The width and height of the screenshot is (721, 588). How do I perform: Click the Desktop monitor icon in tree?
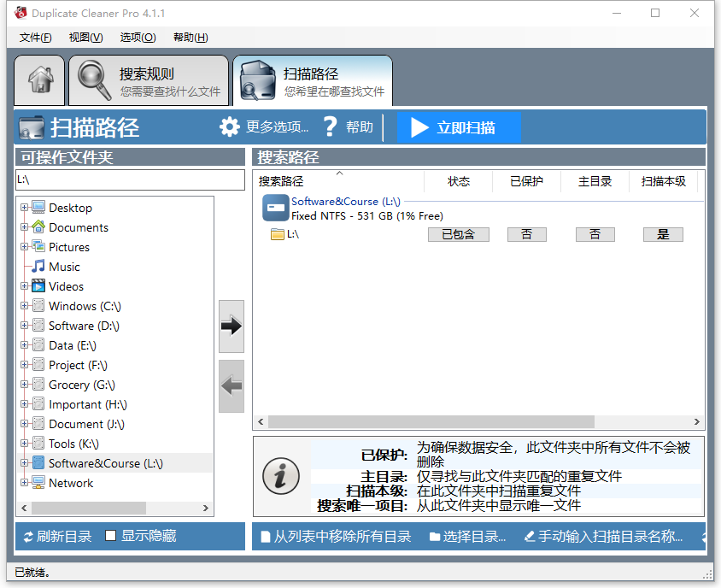click(x=38, y=207)
